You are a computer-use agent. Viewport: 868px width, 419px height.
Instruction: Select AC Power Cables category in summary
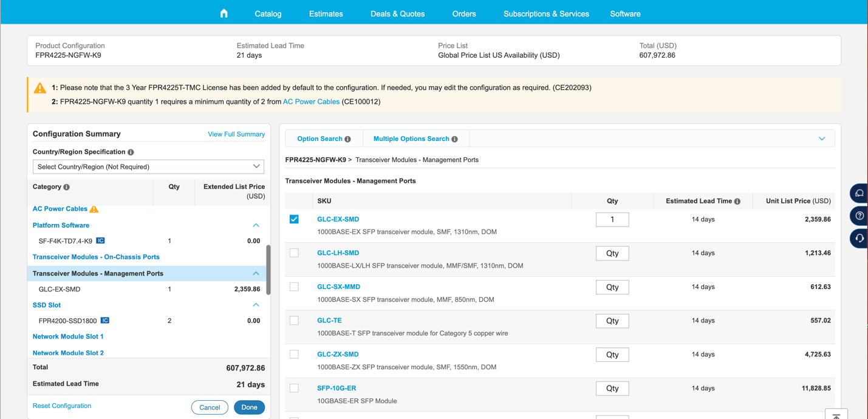click(60, 209)
